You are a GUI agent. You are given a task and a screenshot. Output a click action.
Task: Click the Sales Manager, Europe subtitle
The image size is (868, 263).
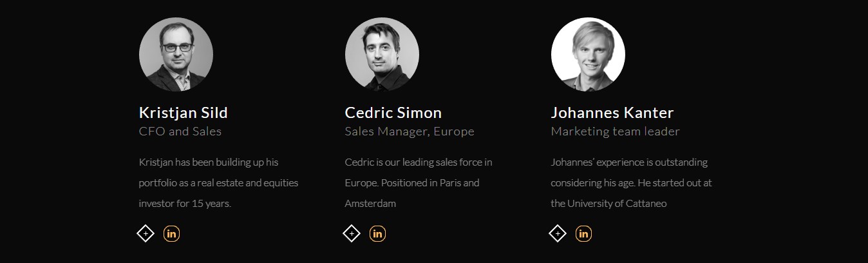410,131
